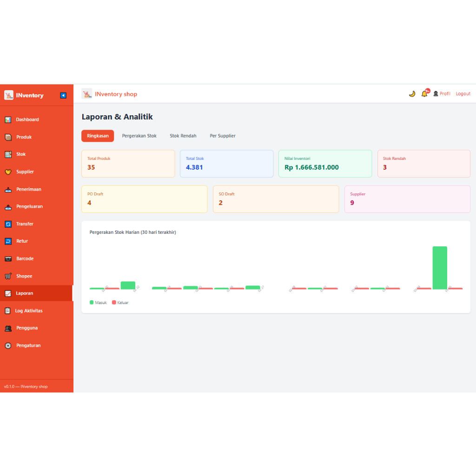
Task: Click the Dashboard chart icon in sidebar
Action: coord(8,119)
